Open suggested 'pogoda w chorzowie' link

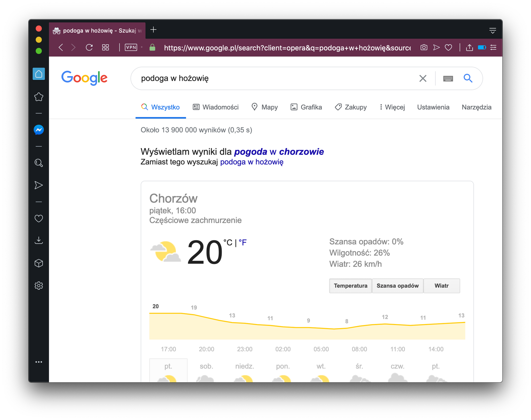tap(279, 152)
